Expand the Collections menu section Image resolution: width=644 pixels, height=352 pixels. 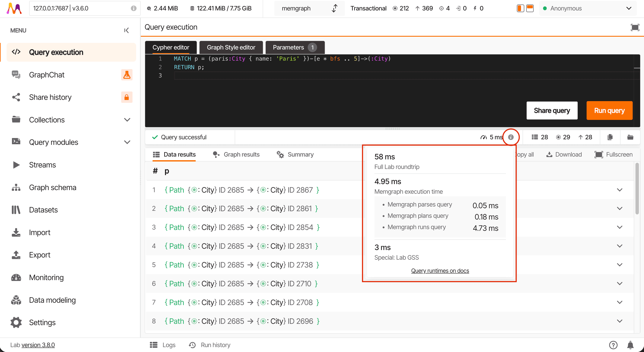pyautogui.click(x=127, y=120)
